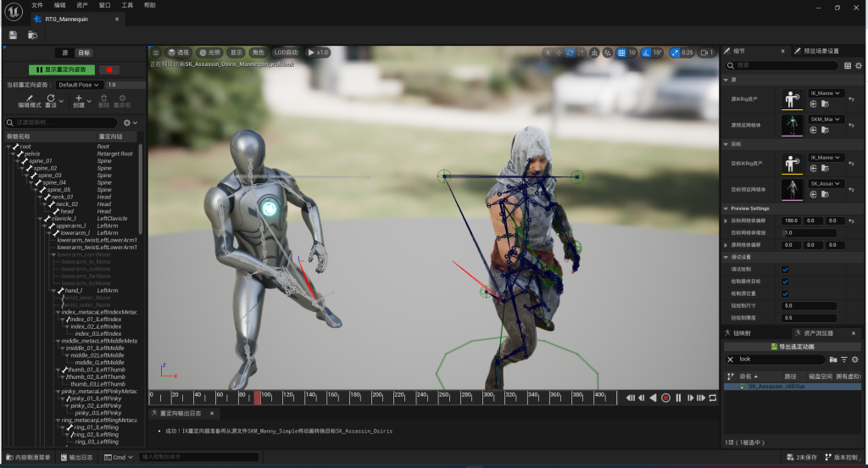Open the 文件 menu
The width and height of the screenshot is (868, 468).
pyautogui.click(x=37, y=5)
